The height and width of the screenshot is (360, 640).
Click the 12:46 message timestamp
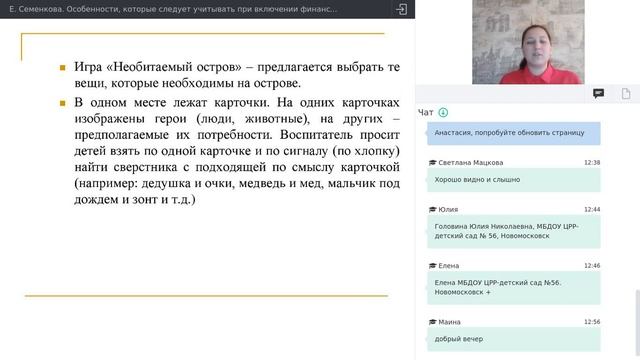click(x=592, y=266)
